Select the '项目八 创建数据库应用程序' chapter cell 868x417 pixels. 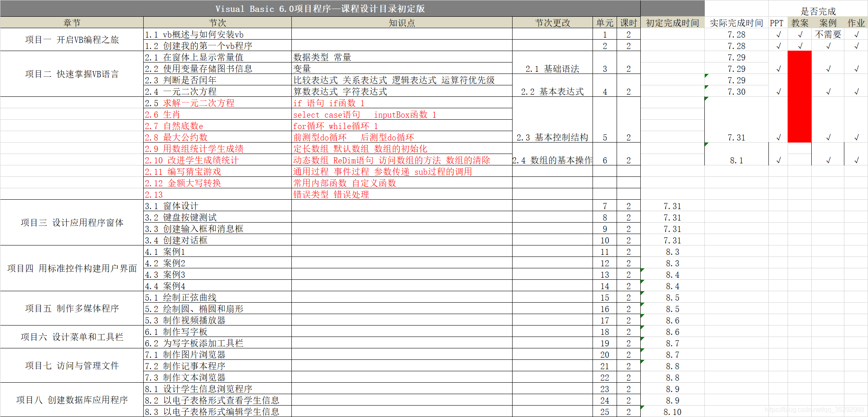pyautogui.click(x=72, y=400)
